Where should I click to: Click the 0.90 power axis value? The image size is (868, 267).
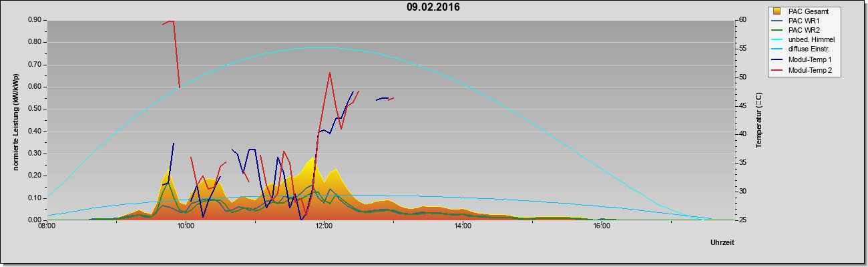click(35, 19)
